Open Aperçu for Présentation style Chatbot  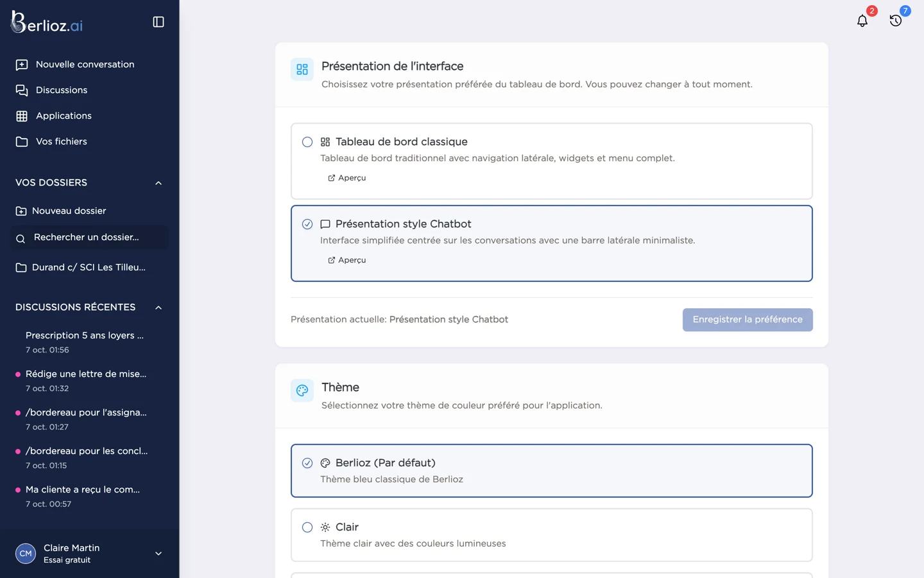[347, 260]
